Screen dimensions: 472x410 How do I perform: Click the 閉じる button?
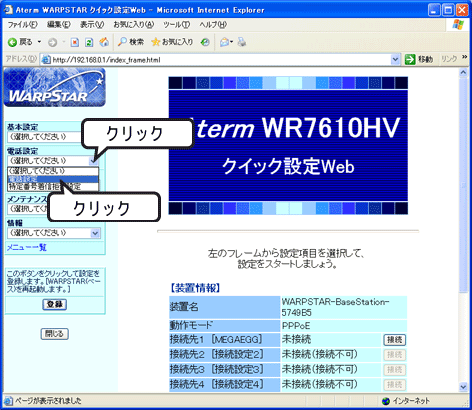[x=55, y=334]
